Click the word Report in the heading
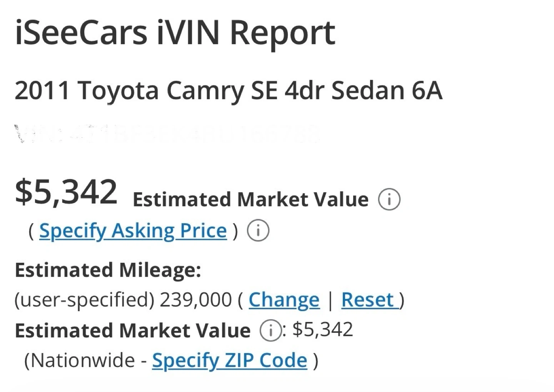 [x=283, y=32]
